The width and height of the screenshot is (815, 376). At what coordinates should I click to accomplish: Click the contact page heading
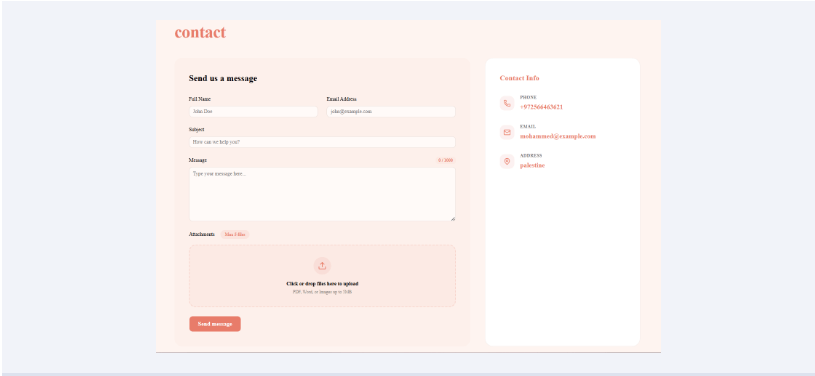click(x=200, y=32)
